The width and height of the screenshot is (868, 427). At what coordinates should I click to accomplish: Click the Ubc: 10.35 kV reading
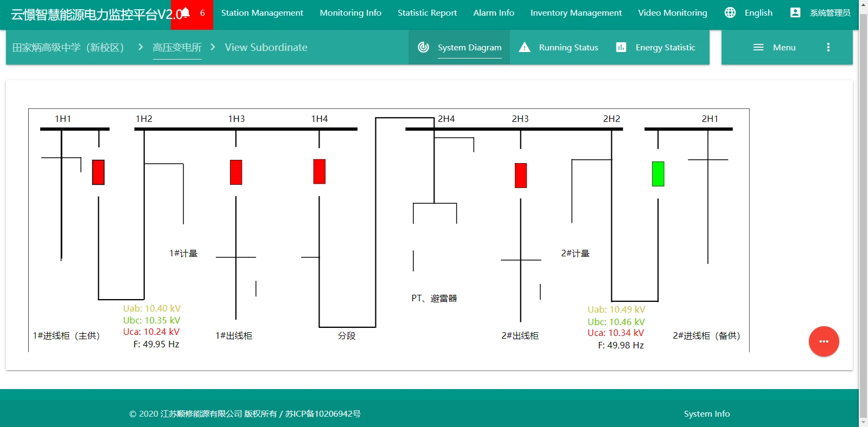pyautogui.click(x=152, y=320)
